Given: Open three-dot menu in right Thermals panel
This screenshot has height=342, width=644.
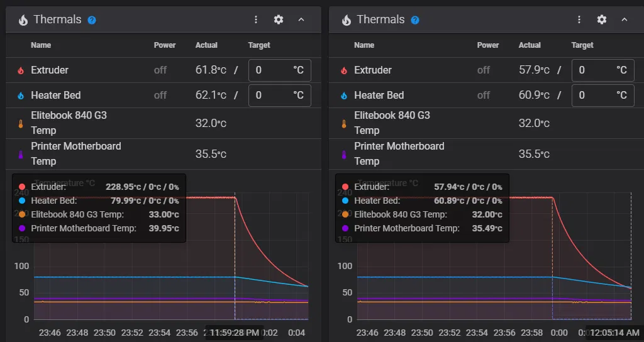Looking at the screenshot, I should (x=579, y=19).
